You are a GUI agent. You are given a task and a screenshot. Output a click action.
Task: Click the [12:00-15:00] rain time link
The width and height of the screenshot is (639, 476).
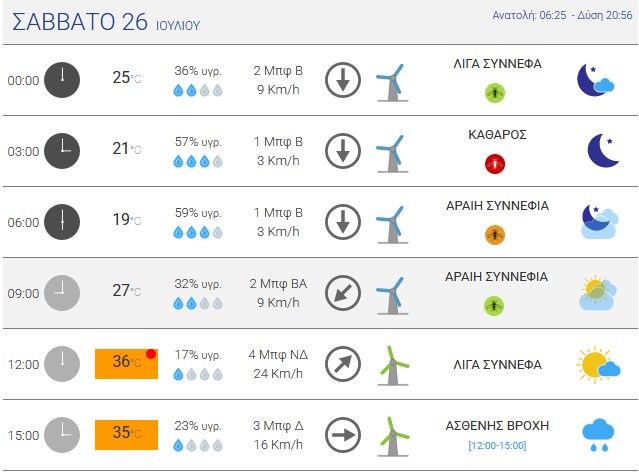click(497, 445)
